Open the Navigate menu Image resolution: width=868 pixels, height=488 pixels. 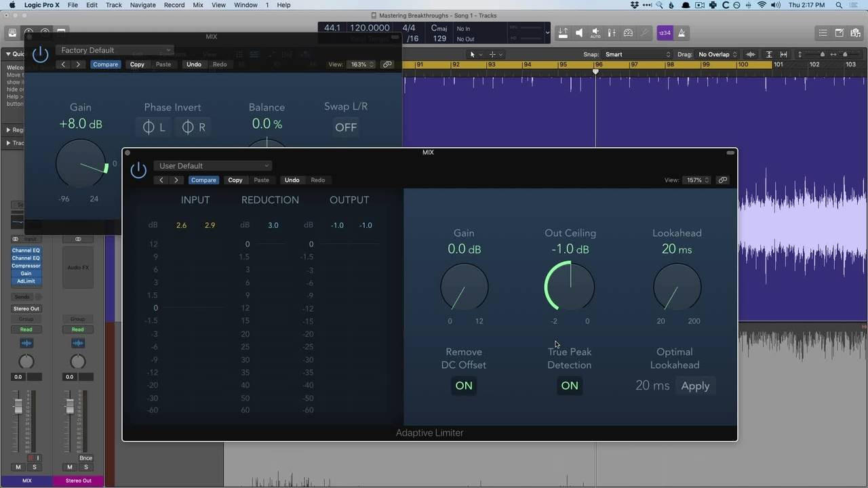coord(142,5)
